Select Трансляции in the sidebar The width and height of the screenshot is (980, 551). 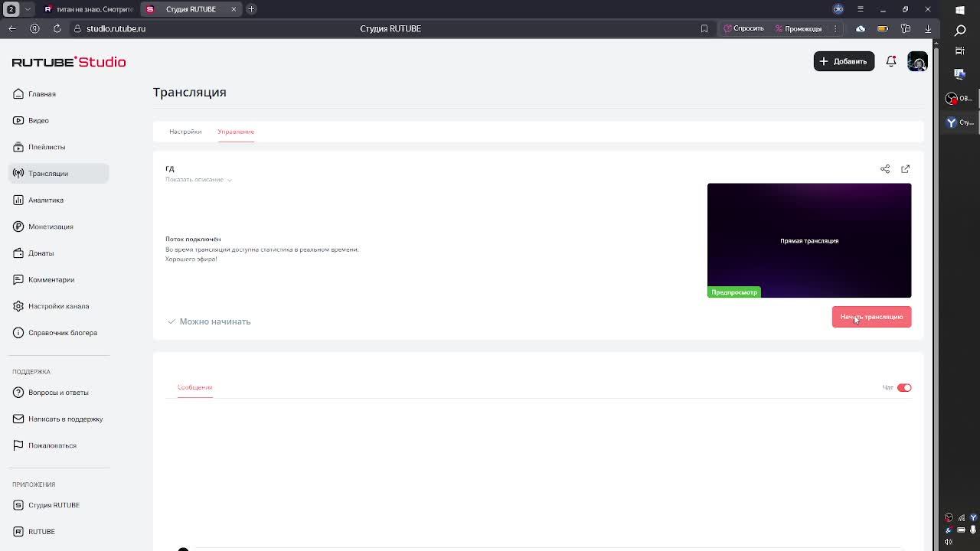click(x=59, y=174)
